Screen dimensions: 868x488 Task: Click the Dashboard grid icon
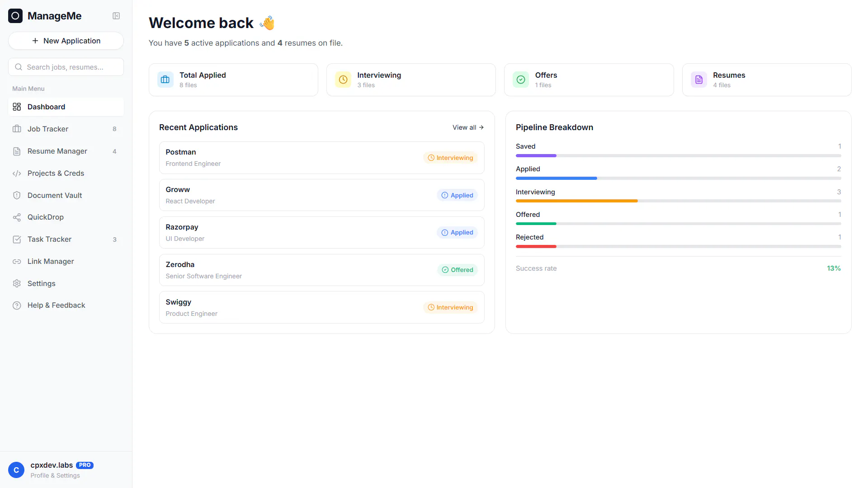[x=17, y=107]
